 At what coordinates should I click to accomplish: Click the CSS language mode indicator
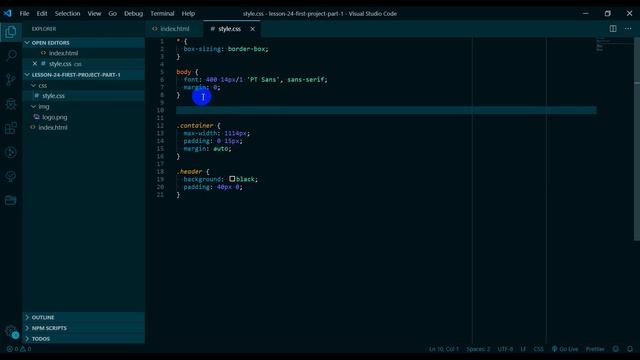538,349
